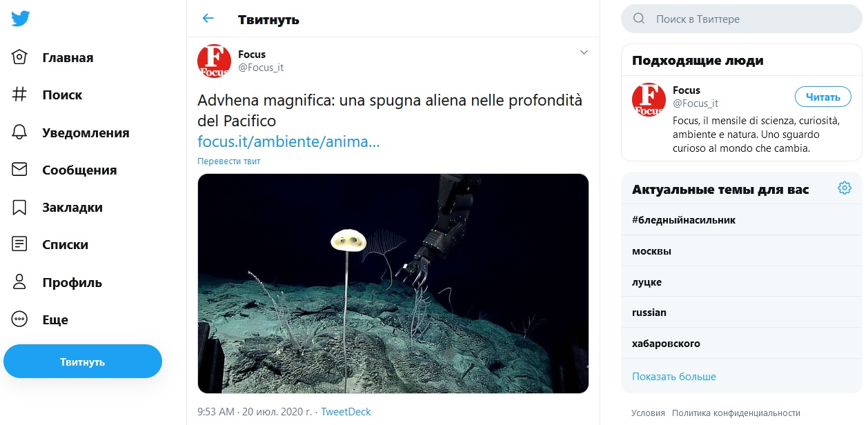868x425 pixels.
Task: Open Главная from the home icon
Action: click(19, 57)
